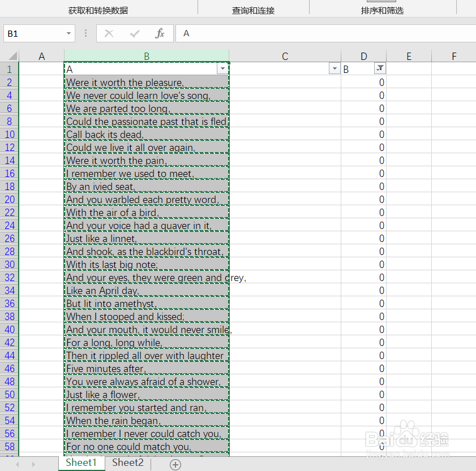Switch to Sheet2 tab
The image size is (476, 471).
(x=128, y=463)
